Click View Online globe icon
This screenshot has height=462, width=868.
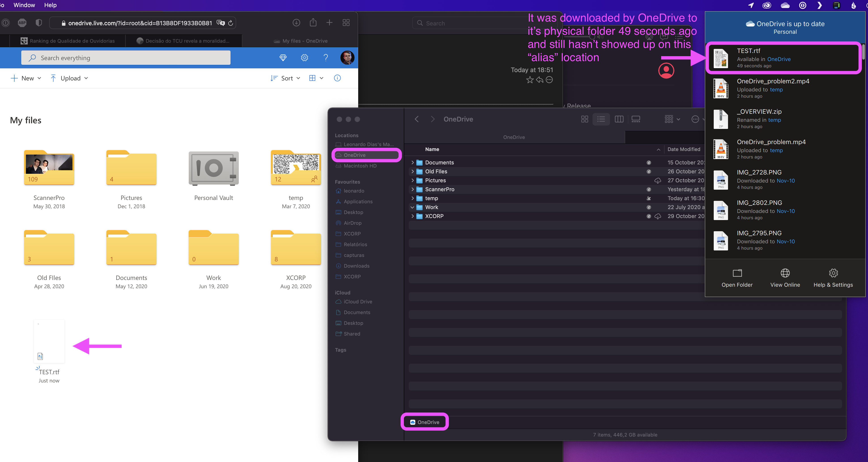785,273
